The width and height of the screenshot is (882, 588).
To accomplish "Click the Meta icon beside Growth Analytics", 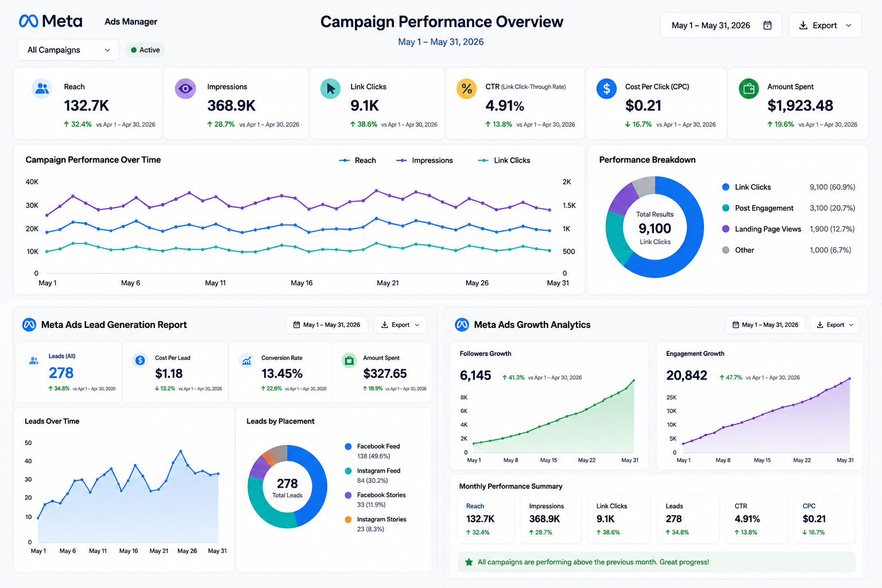I will tap(462, 325).
